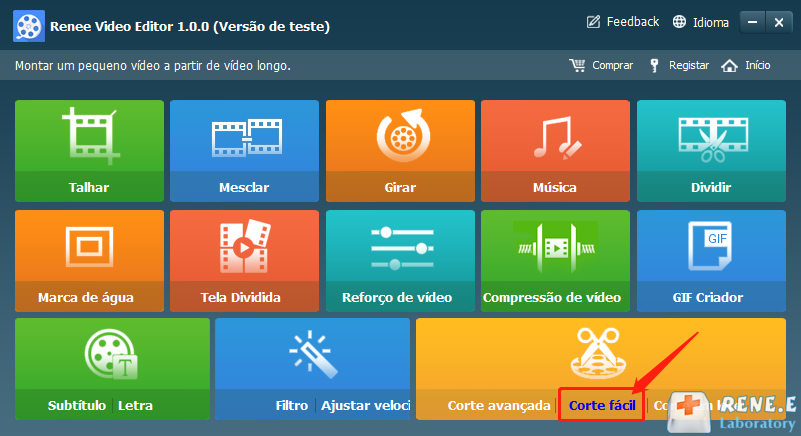Select the Compressão de vídeo icon
801x436 pixels.
tap(556, 247)
